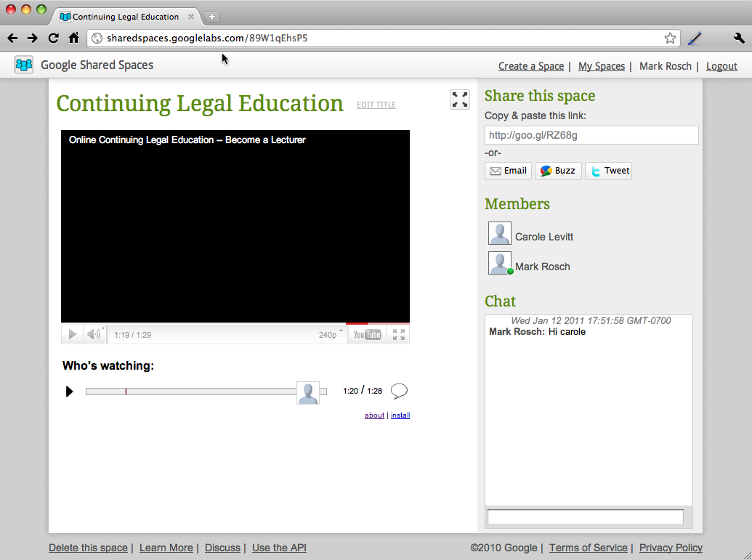Click the red marker on watching timeline

point(126,391)
